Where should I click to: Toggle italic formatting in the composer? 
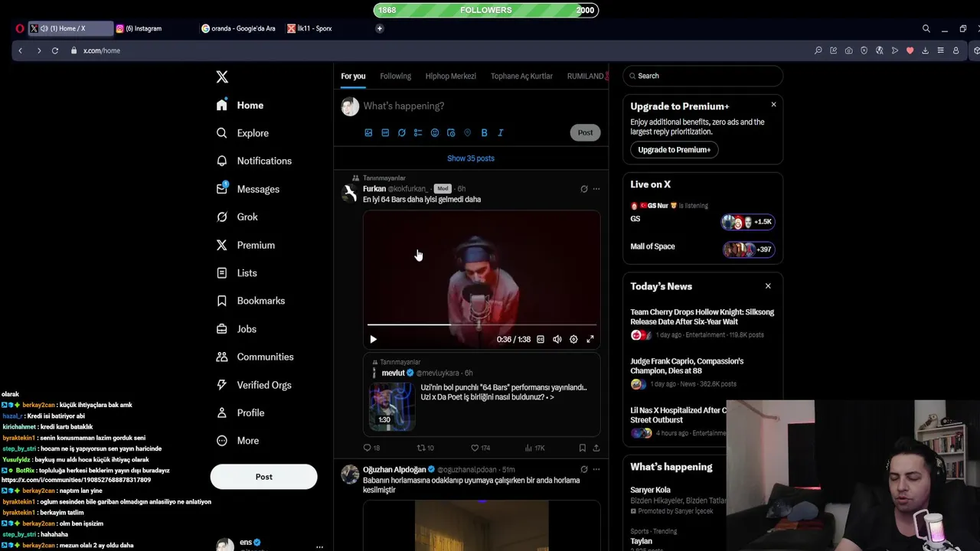click(x=501, y=132)
